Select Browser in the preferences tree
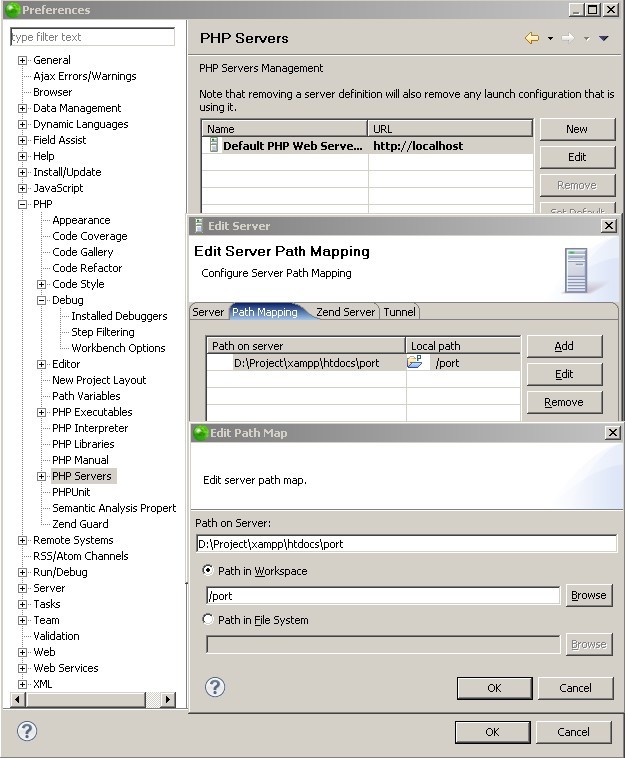The width and height of the screenshot is (625, 758). click(52, 92)
